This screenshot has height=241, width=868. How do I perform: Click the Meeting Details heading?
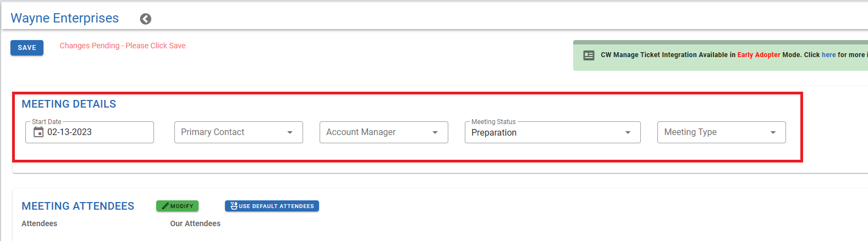(x=69, y=104)
